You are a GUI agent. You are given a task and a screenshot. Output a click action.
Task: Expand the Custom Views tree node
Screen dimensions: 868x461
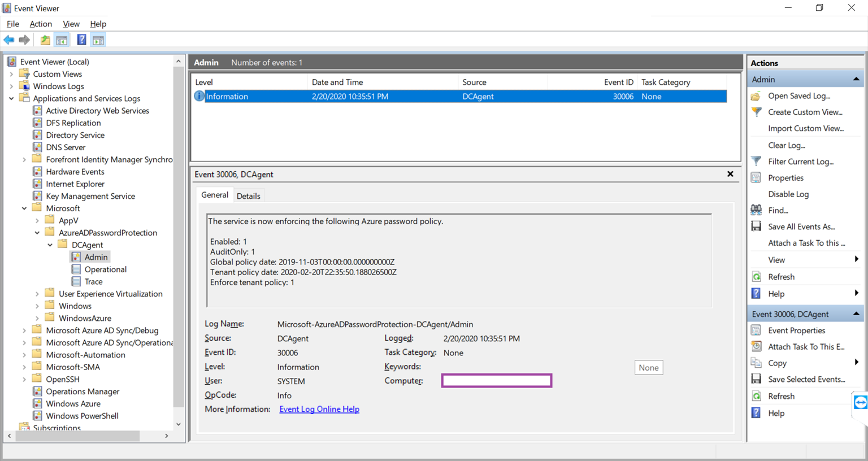[x=11, y=74]
